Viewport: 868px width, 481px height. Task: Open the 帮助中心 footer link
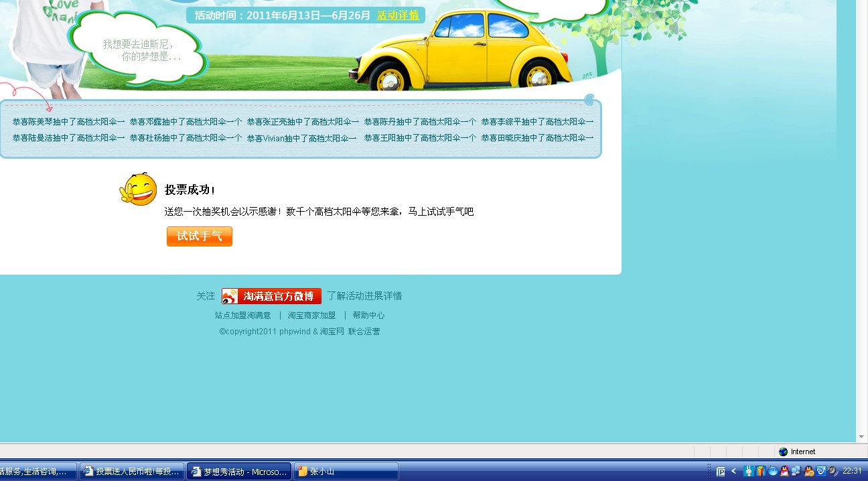click(x=368, y=316)
